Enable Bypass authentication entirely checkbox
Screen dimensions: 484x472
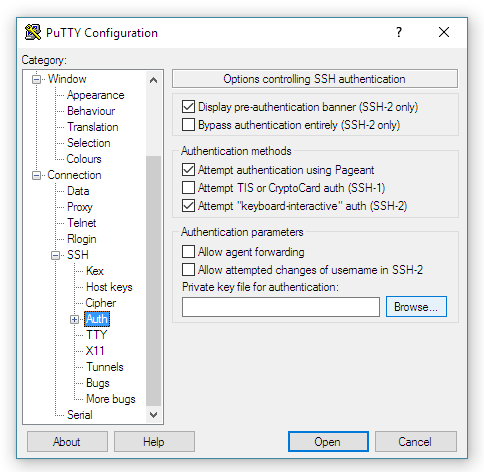coord(188,125)
